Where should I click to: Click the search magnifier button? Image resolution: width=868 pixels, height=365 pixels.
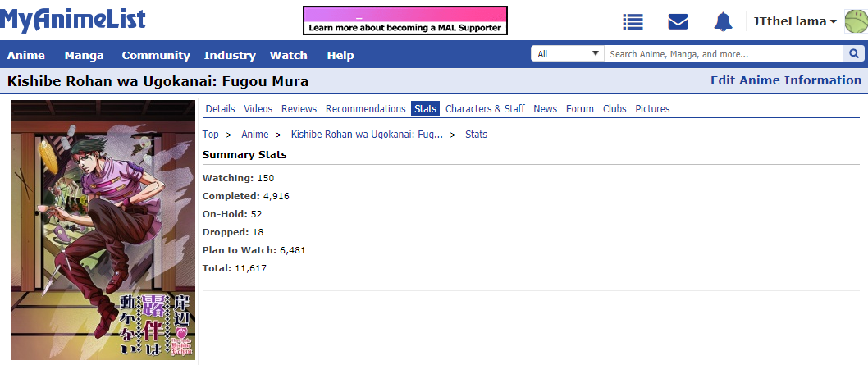[853, 53]
